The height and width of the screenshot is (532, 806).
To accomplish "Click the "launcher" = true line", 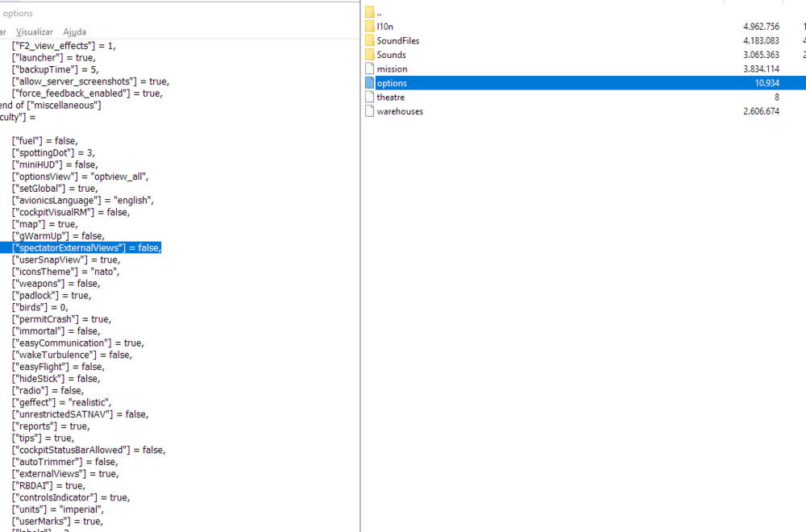I will pyautogui.click(x=53, y=57).
